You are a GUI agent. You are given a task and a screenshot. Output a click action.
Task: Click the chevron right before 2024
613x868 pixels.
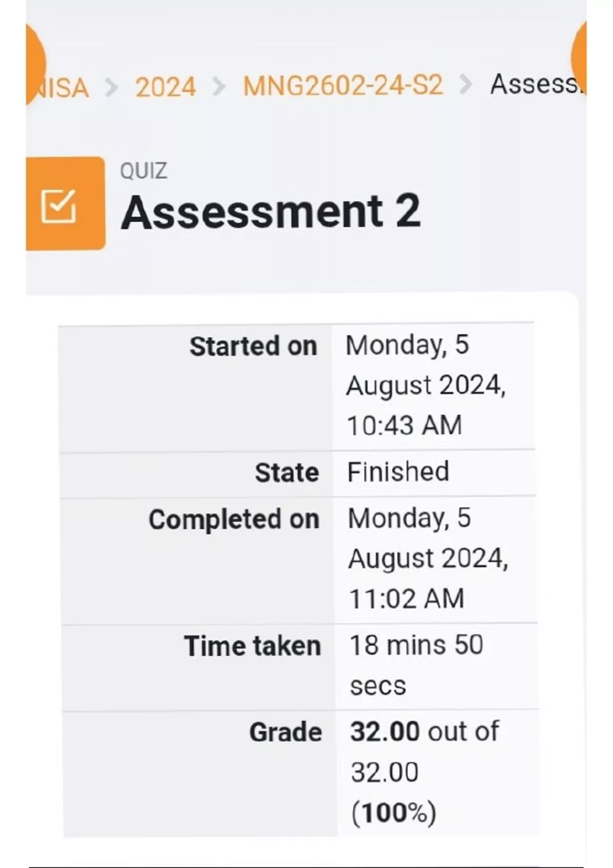pos(111,87)
